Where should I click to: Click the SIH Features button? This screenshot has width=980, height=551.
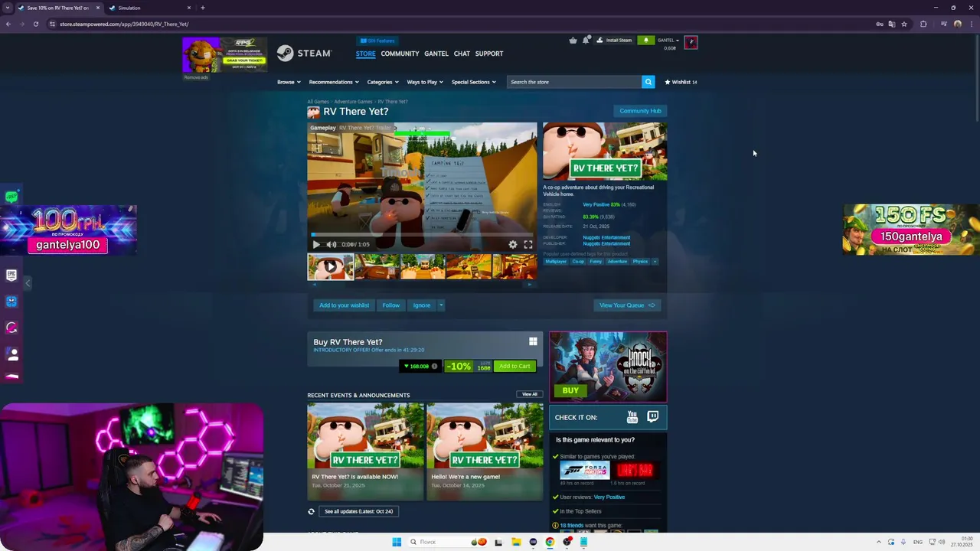click(x=377, y=41)
